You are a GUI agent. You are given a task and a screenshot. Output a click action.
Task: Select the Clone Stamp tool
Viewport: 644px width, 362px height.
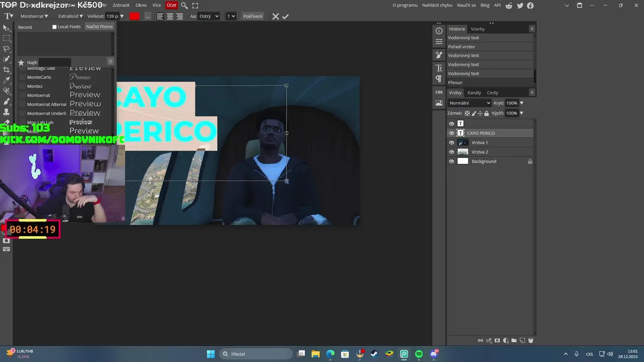(7, 112)
